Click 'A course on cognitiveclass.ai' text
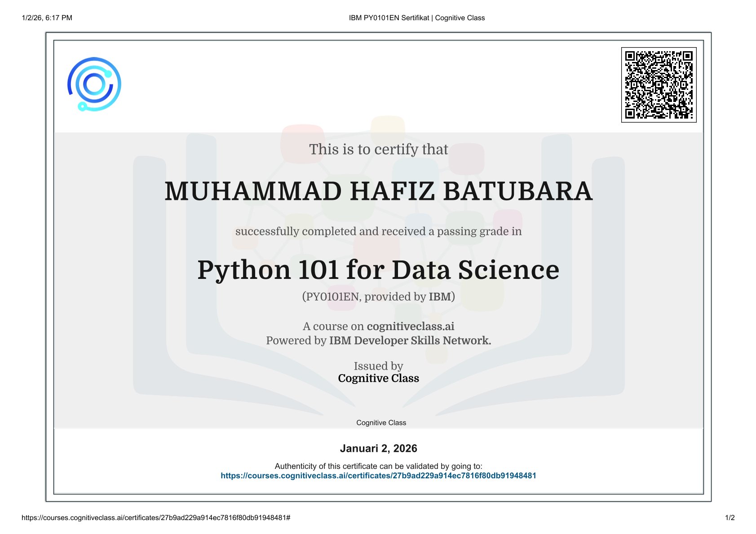This screenshot has width=756, height=534. (x=378, y=326)
